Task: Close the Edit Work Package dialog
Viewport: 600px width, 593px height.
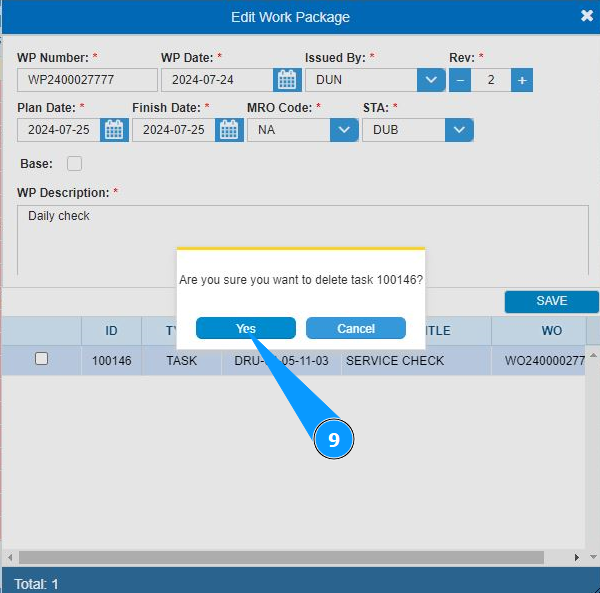Action: tap(587, 16)
